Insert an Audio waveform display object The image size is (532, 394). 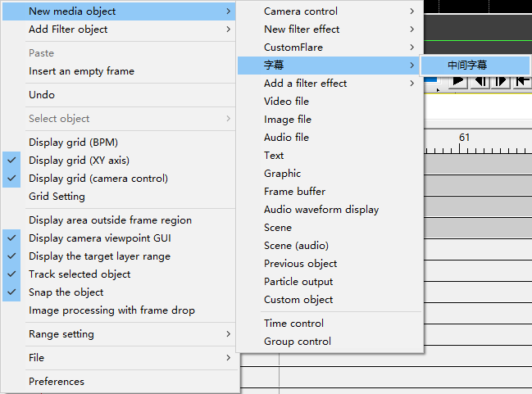click(321, 210)
